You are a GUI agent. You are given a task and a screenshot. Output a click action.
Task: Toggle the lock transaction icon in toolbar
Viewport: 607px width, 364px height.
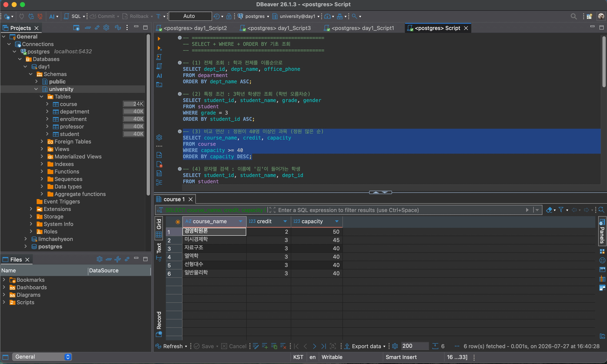pos(229,16)
